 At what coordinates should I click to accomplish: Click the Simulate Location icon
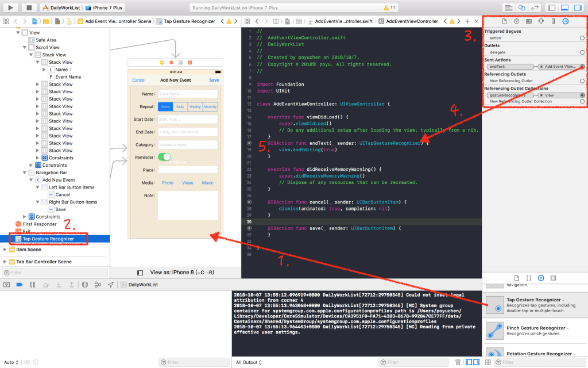click(x=111, y=284)
